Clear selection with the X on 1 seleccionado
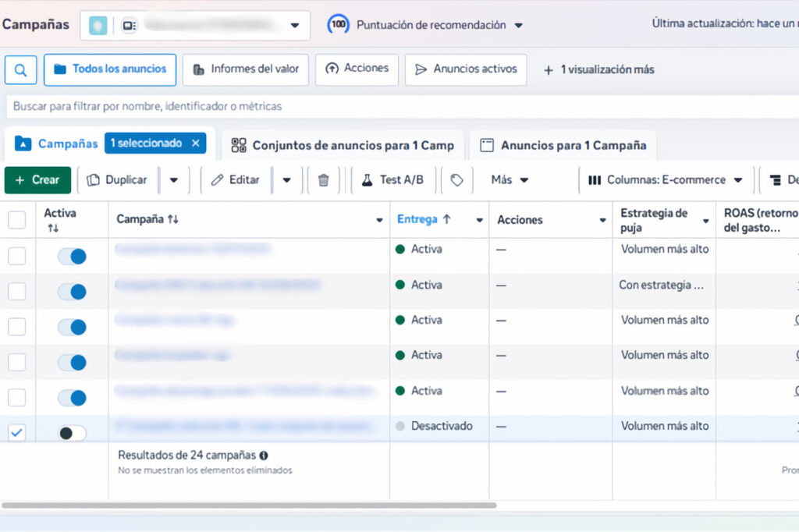This screenshot has height=532, width=799. (x=196, y=144)
